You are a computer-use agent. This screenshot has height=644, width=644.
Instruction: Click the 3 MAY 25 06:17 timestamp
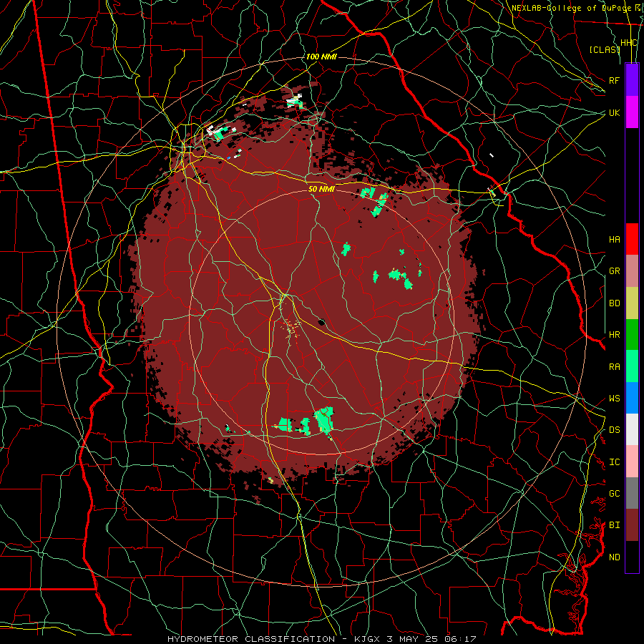[431, 639]
